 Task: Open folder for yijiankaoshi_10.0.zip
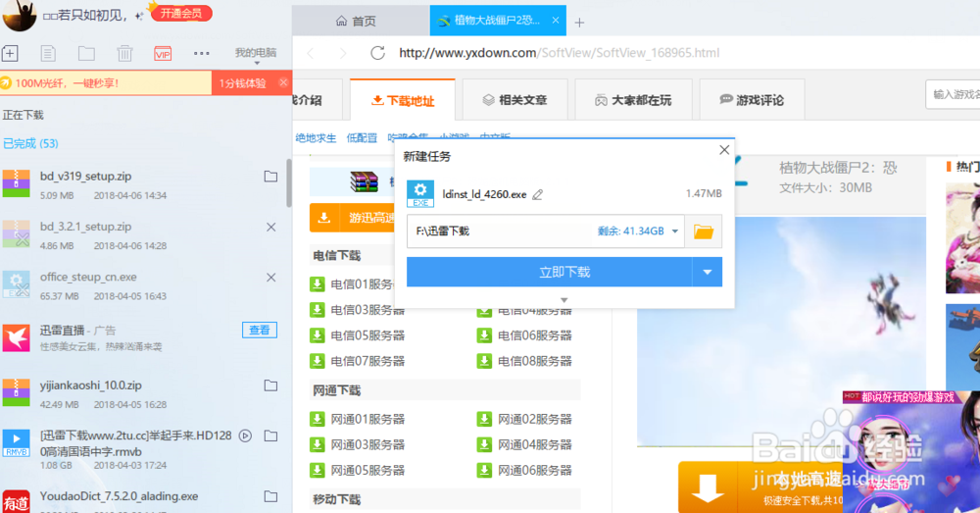pyautogui.click(x=270, y=385)
